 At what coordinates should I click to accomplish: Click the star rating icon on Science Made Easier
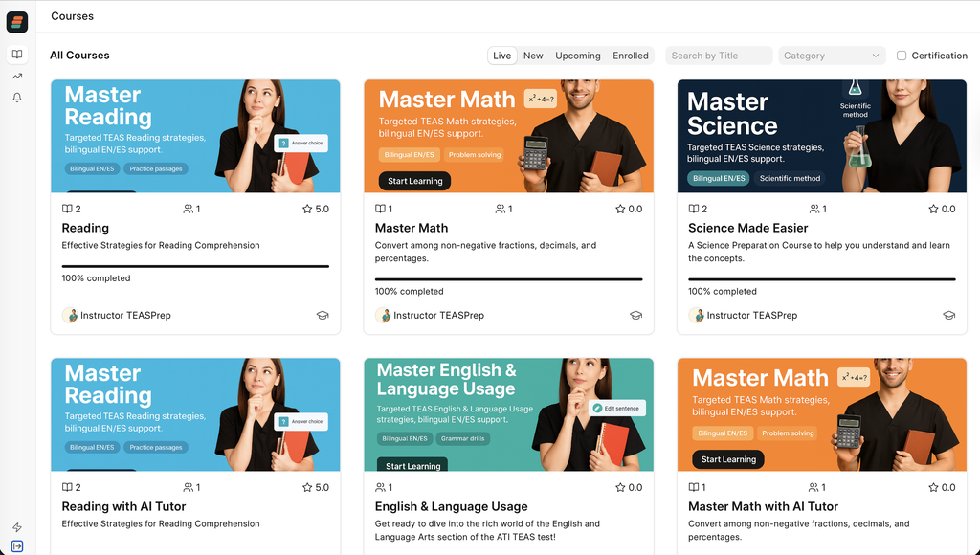click(x=933, y=209)
